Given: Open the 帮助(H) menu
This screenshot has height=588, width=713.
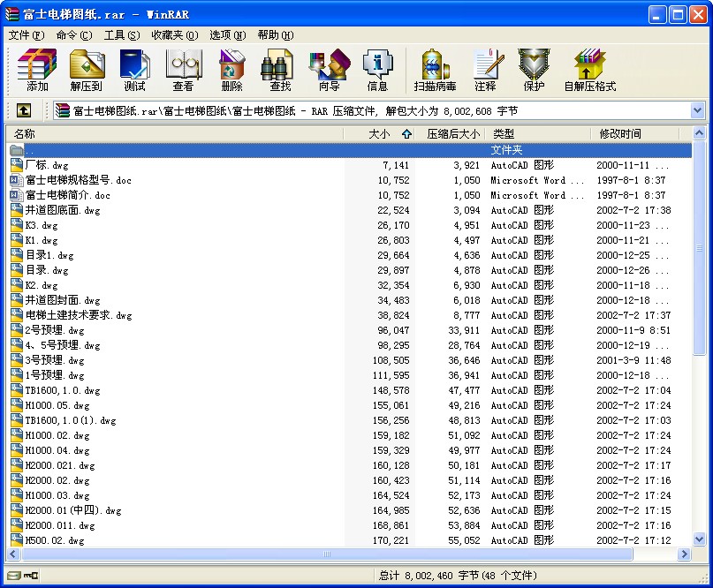Looking at the screenshot, I should tap(276, 35).
